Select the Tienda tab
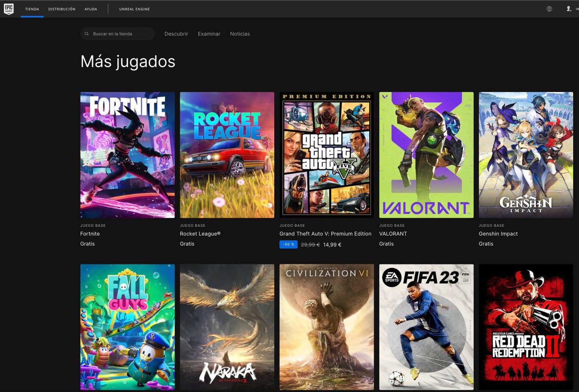This screenshot has height=392, width=579. click(x=32, y=9)
